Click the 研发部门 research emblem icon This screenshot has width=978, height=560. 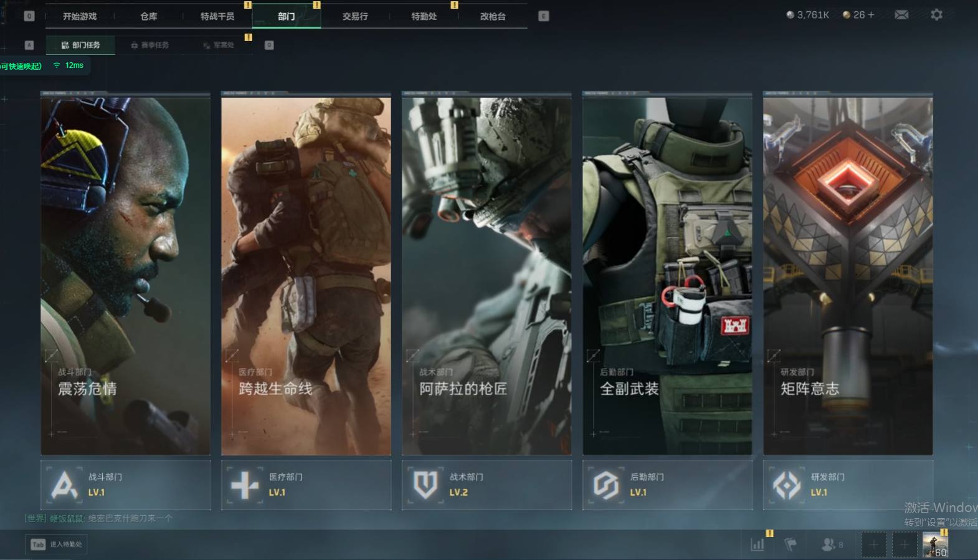786,485
